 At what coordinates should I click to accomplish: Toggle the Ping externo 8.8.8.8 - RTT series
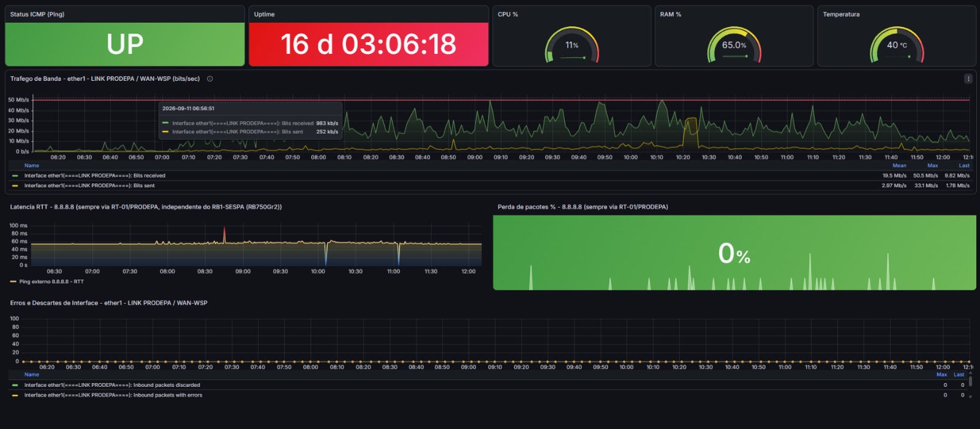(x=51, y=282)
